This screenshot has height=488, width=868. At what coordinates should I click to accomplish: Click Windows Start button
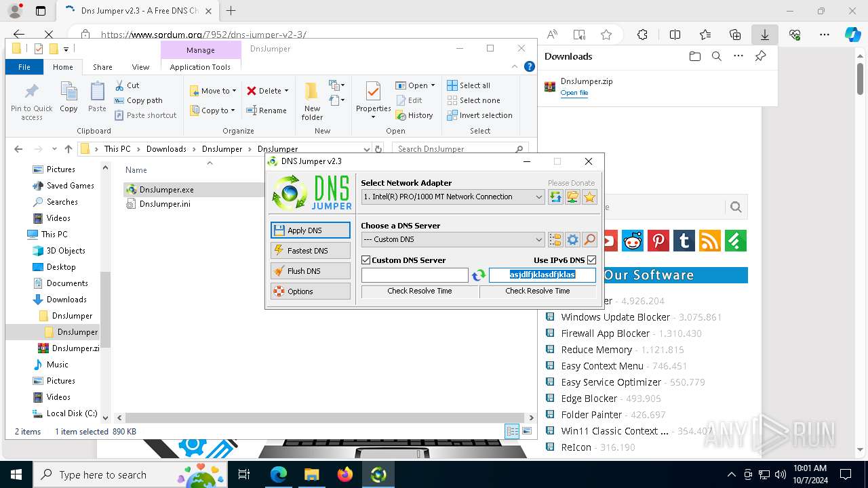tap(16, 474)
